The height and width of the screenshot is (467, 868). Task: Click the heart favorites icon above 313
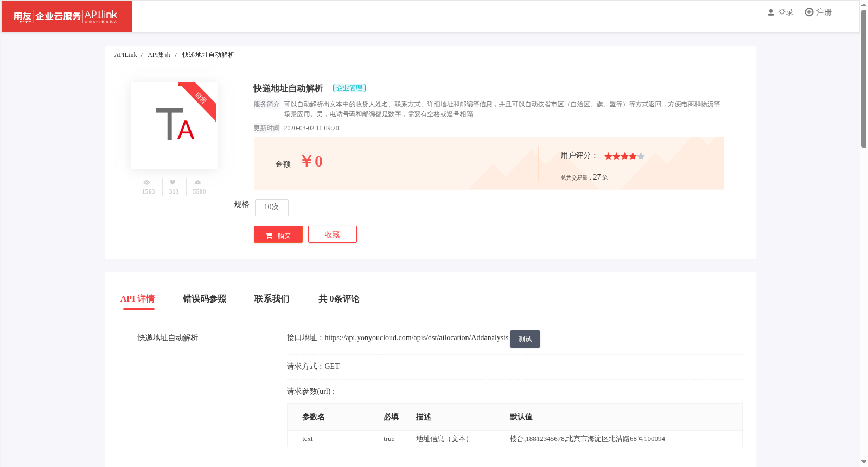[x=173, y=182]
